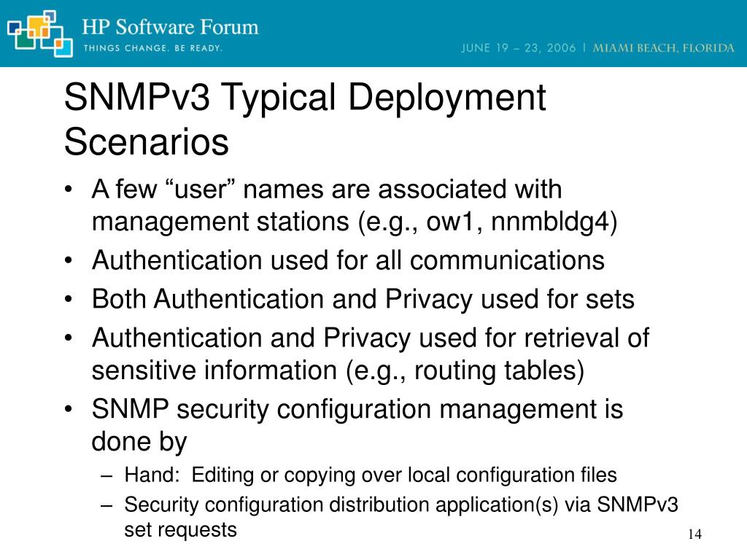747x560 pixels.
Task: Click line 'A few “user” names are associated with'
Action: [327, 189]
